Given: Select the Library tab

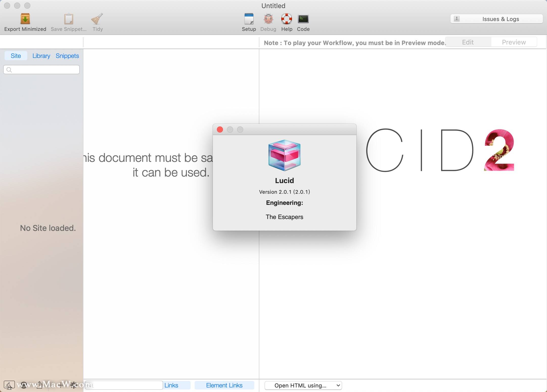Looking at the screenshot, I should coord(41,56).
